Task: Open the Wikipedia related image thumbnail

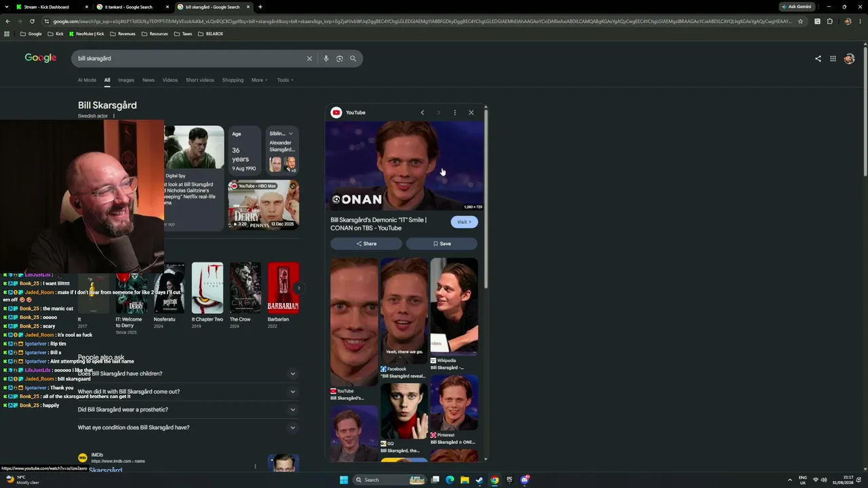Action: [454, 306]
